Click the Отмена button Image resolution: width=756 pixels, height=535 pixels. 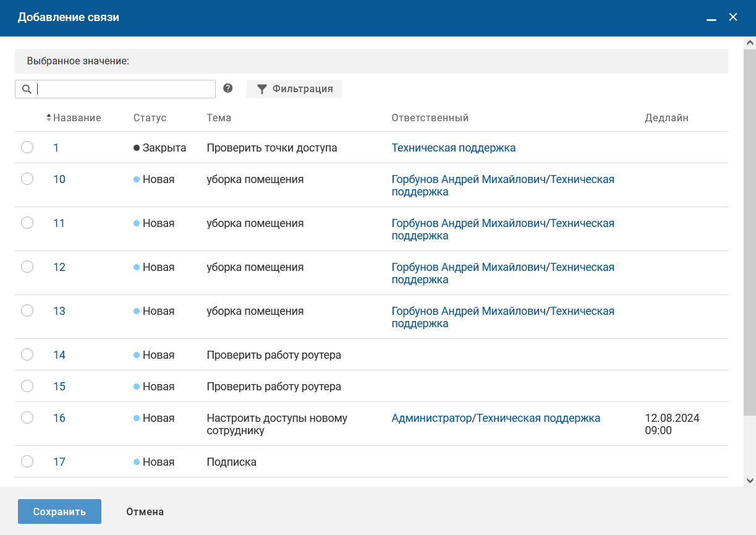coord(145,511)
